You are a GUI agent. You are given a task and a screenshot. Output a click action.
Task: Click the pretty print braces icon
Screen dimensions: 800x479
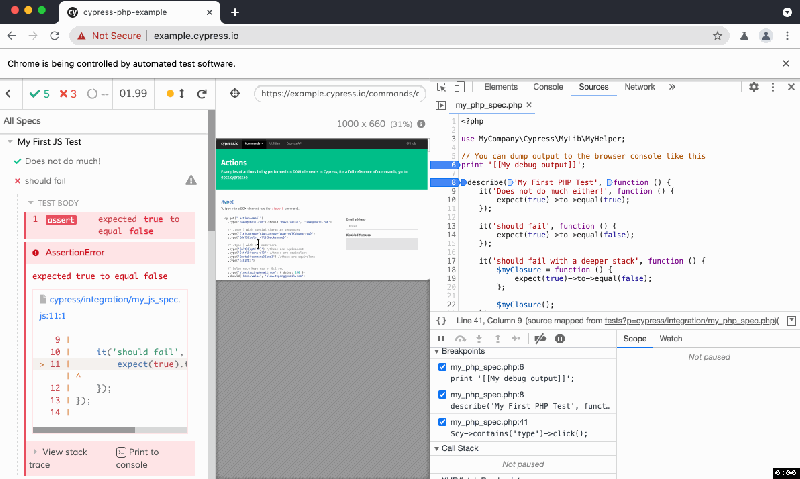point(441,320)
